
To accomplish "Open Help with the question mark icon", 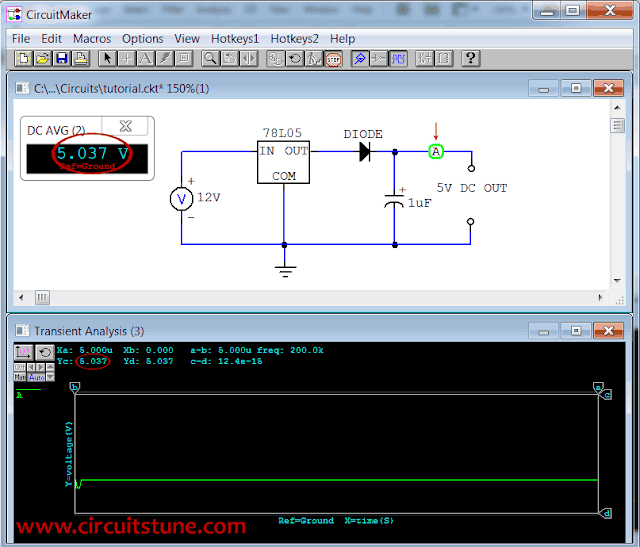I will tap(470, 59).
